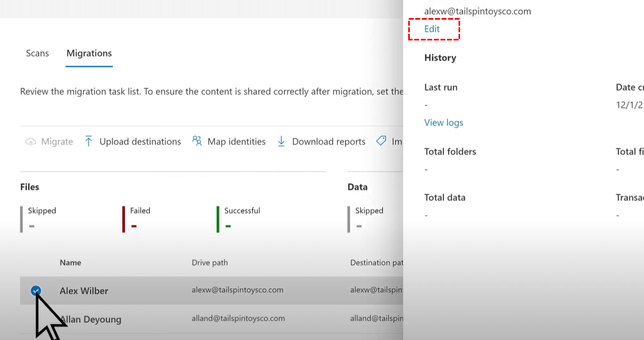644x340 pixels.
Task: Click the Download reports arrow icon
Action: coord(281,142)
